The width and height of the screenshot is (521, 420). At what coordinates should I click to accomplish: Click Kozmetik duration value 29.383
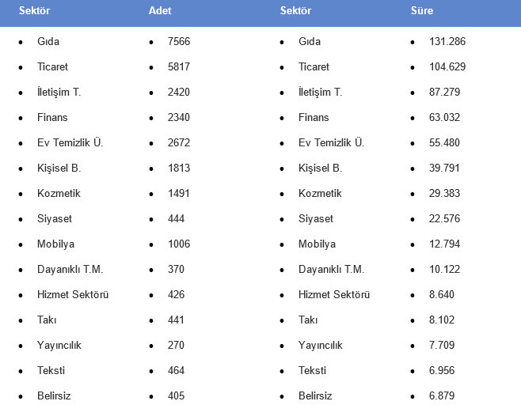pos(444,193)
